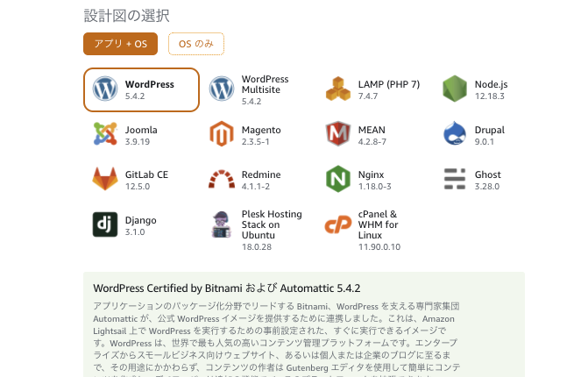Pick the GitLab CE fox icon

click(105, 179)
